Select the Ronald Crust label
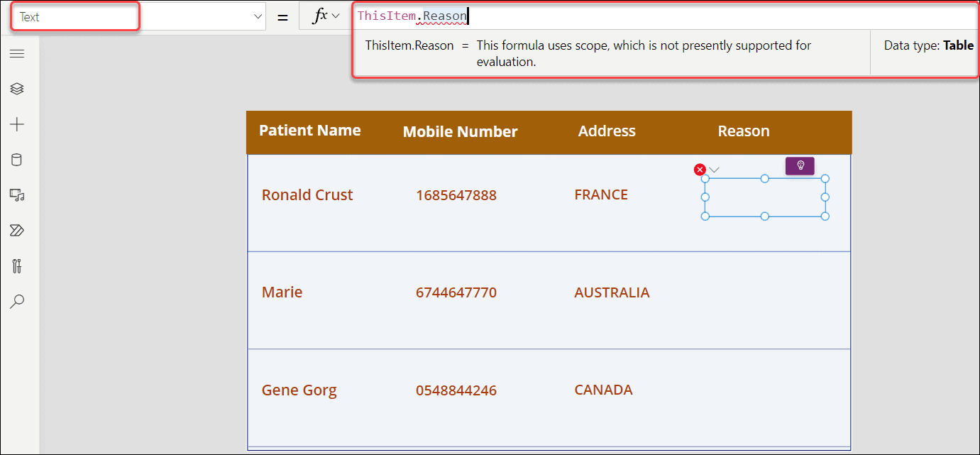This screenshot has height=455, width=980. tap(307, 195)
